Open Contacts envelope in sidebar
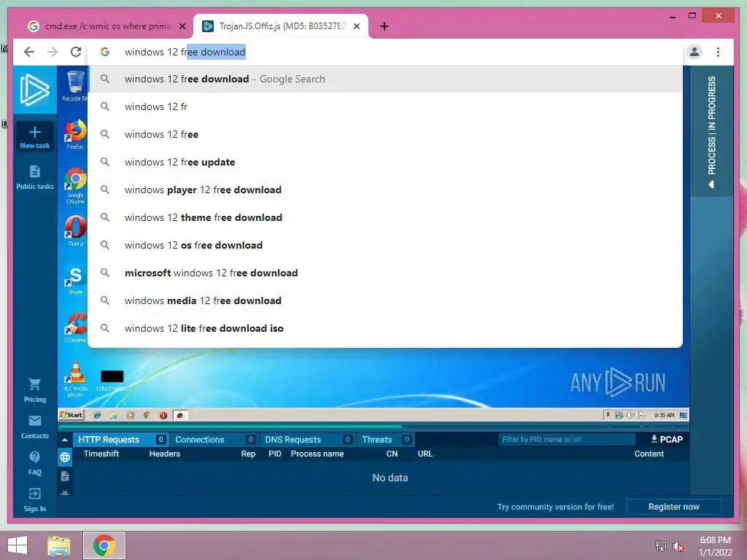 point(35,427)
